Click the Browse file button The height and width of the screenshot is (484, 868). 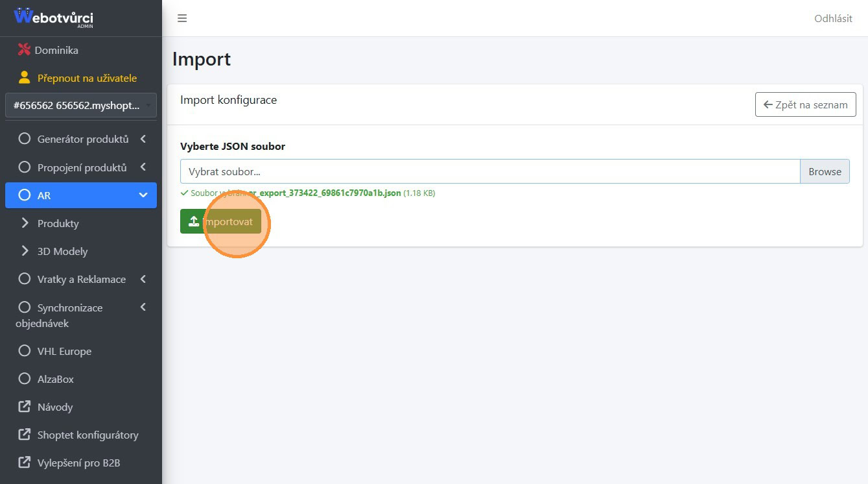tap(825, 171)
